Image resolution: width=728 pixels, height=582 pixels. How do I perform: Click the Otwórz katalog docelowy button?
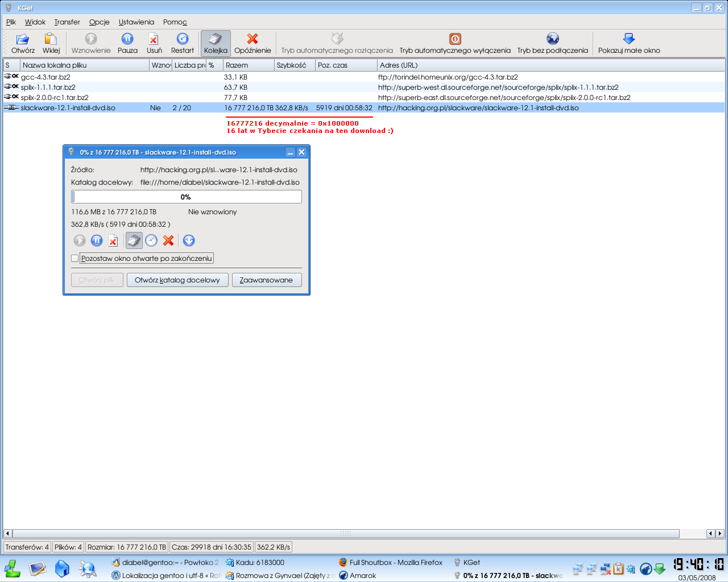tap(177, 280)
